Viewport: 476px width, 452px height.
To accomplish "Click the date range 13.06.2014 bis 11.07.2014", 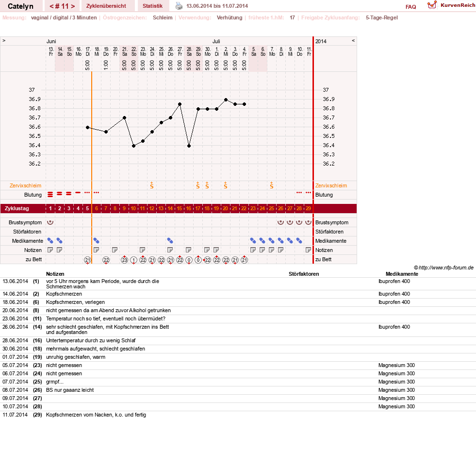I will pos(217,6).
